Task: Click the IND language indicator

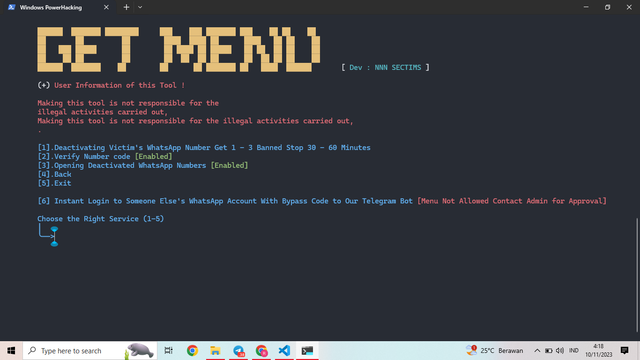Action: [574, 351]
